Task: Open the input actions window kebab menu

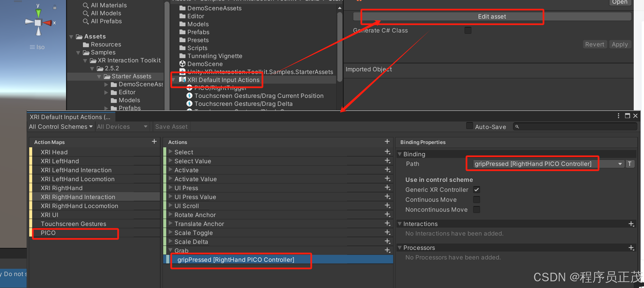Action: [618, 116]
